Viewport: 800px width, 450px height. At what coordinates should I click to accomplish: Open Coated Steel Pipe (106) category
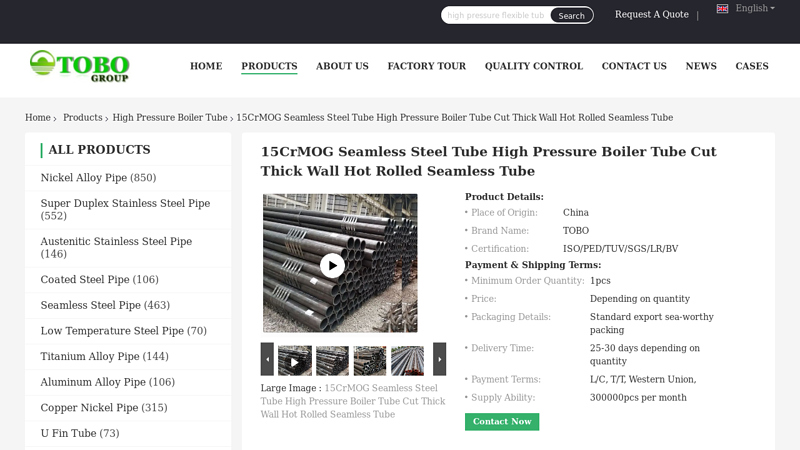tap(99, 280)
